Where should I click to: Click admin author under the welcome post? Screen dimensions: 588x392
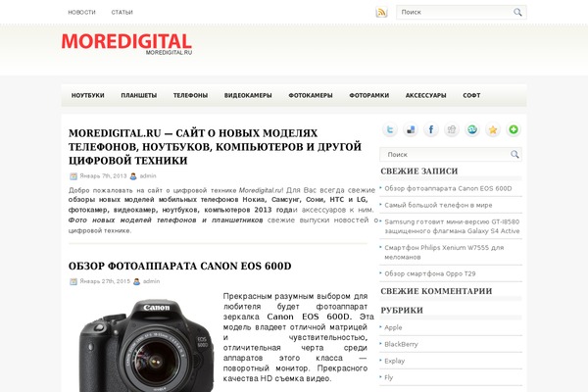point(148,176)
